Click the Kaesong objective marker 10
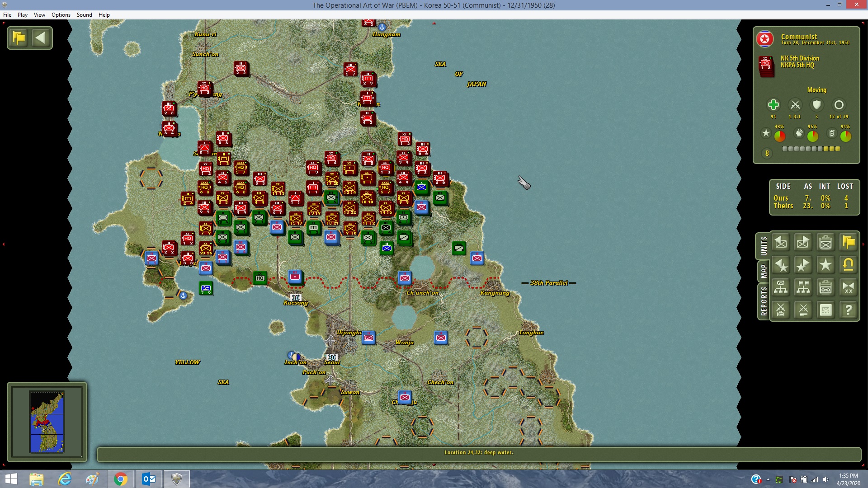868x488 pixels. 296,298
